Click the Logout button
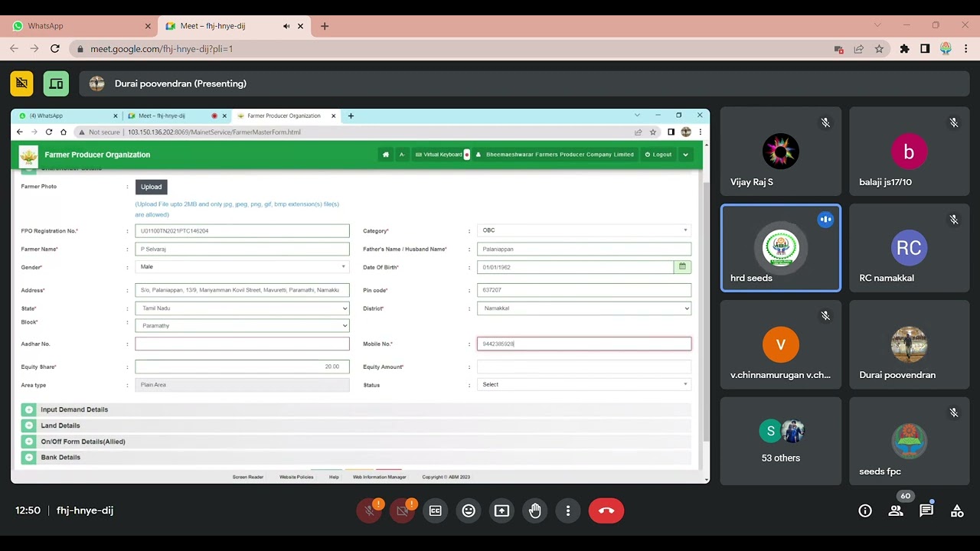Screen dimensions: 980x551 (658, 155)
